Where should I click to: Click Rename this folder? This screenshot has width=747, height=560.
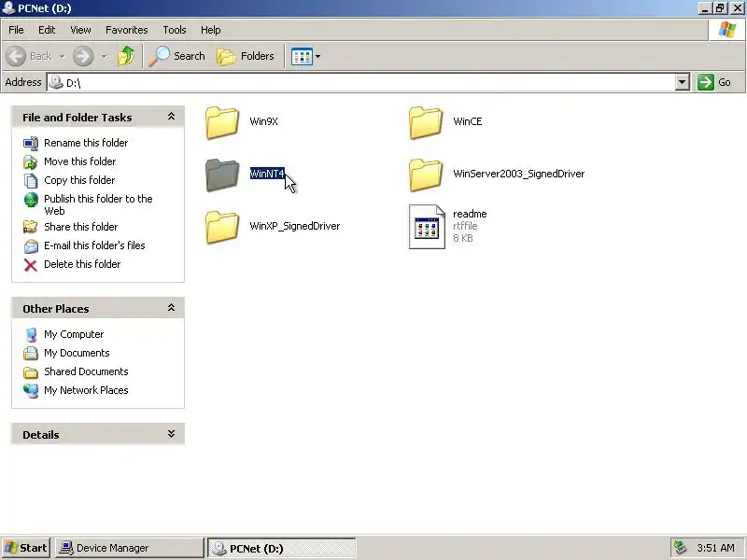pyautogui.click(x=86, y=143)
